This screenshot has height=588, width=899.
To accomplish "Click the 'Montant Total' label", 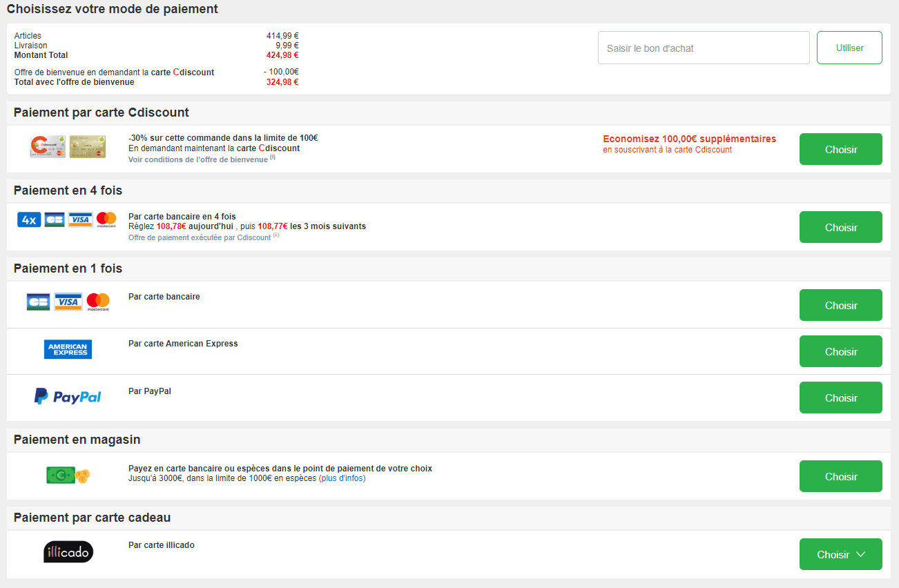I will coord(41,55).
